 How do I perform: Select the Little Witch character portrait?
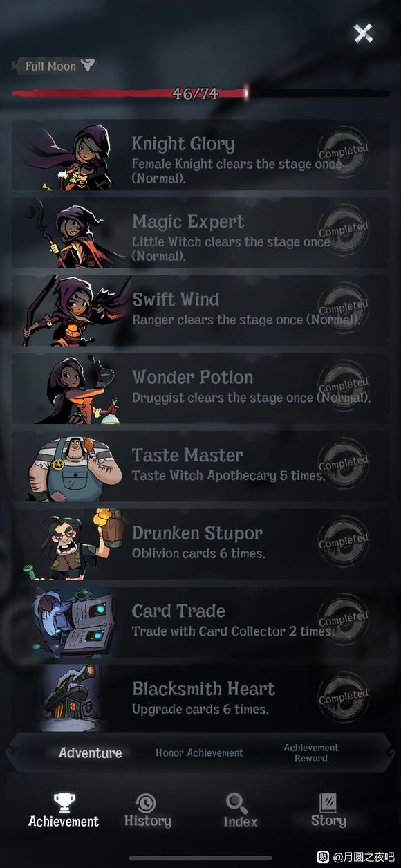click(x=71, y=233)
